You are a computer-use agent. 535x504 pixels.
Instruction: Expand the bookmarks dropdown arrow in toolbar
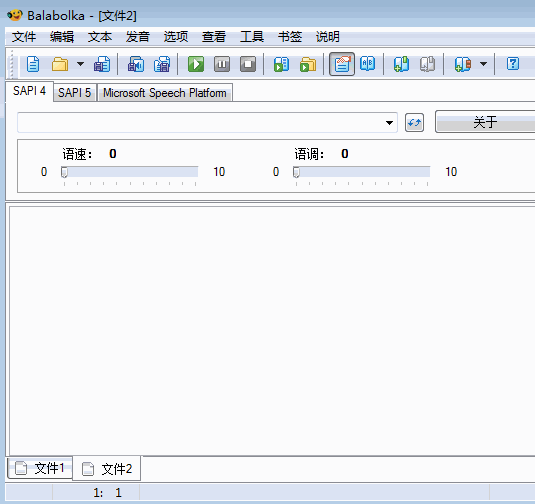pyautogui.click(x=483, y=64)
